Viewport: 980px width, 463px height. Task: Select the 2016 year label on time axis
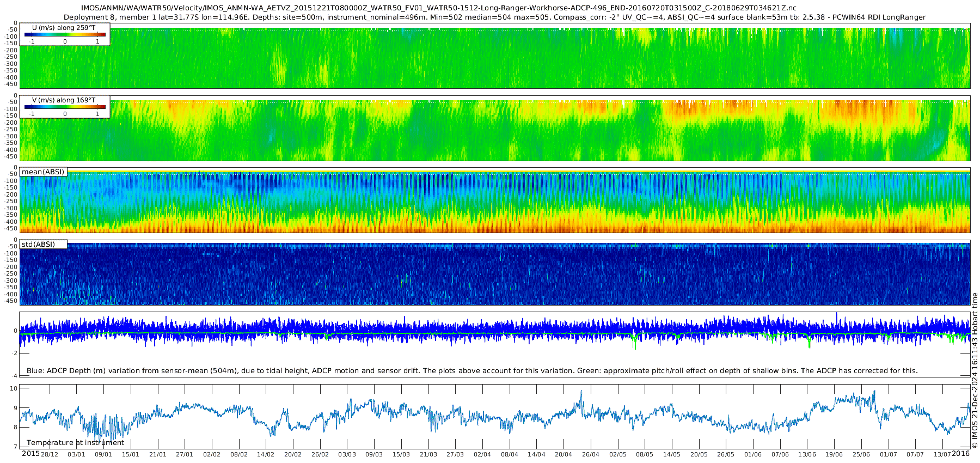coord(960,454)
